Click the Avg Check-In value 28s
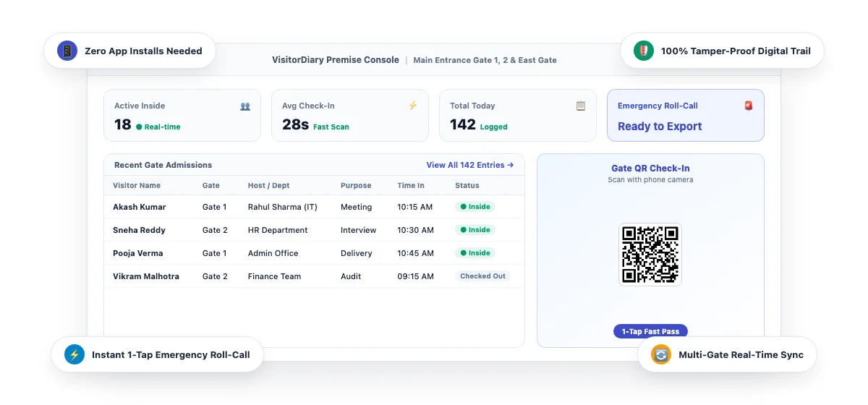 click(296, 125)
